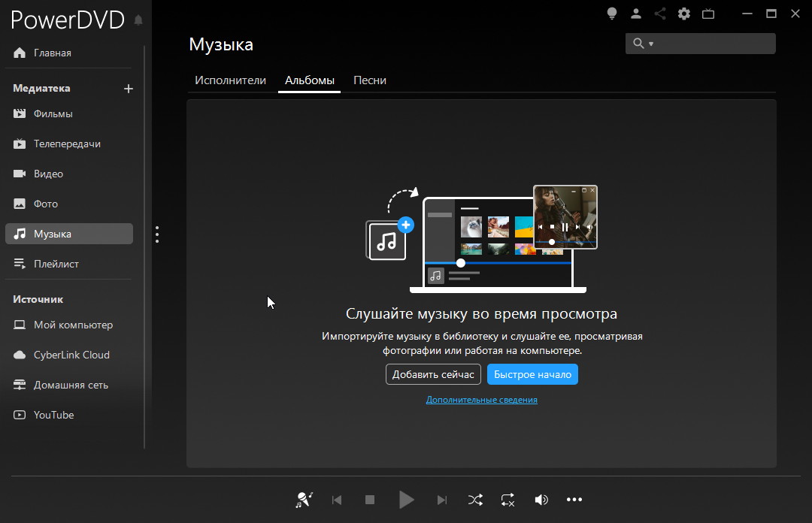
Task: Open more playback options (three dots)
Action: (x=574, y=500)
